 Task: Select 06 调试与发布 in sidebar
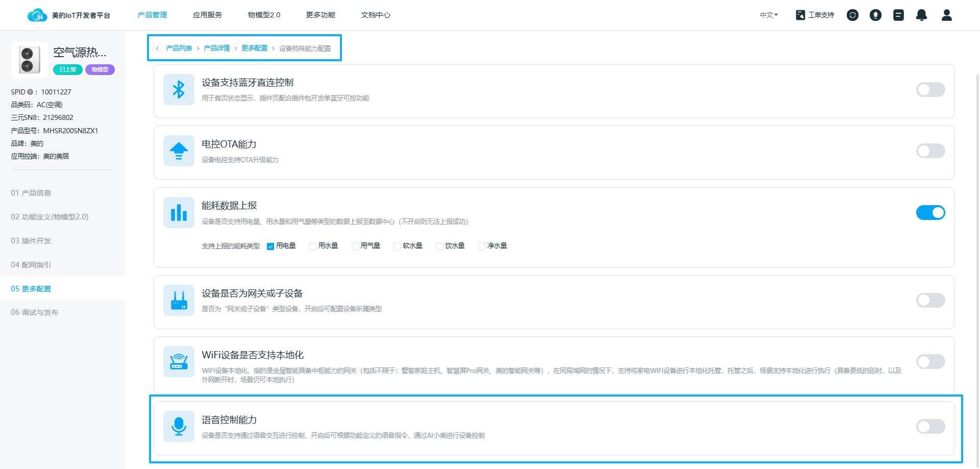tap(35, 312)
